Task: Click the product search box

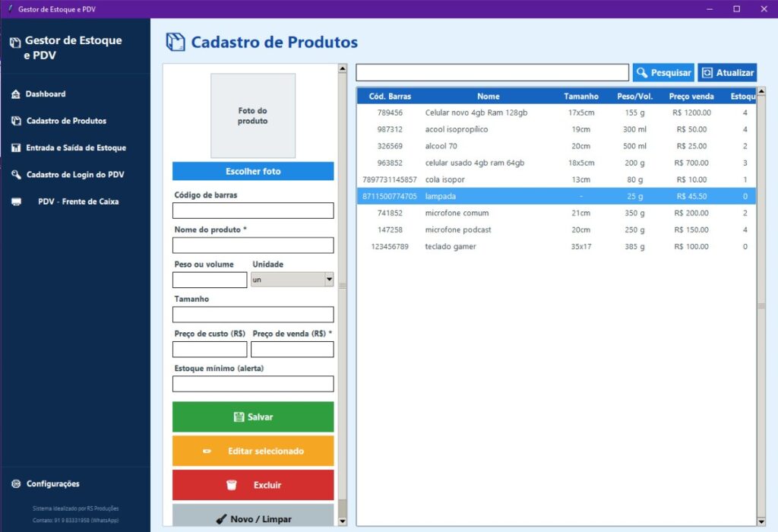Action: tap(492, 72)
